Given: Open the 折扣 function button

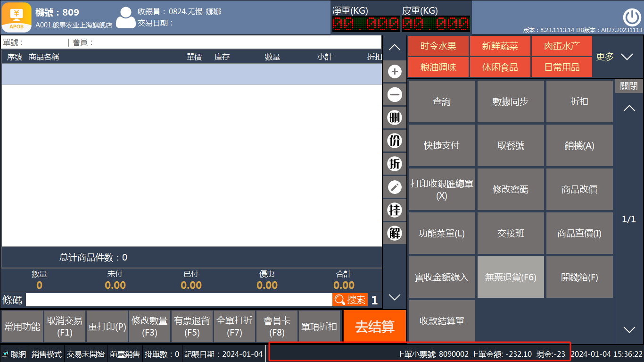Looking at the screenshot, I should coord(579,101).
